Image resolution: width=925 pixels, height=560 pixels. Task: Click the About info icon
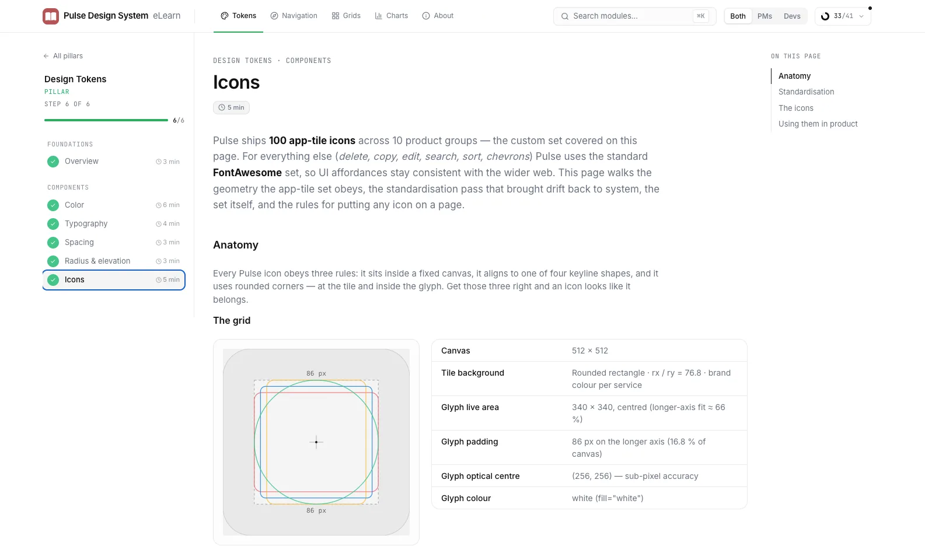tap(426, 16)
